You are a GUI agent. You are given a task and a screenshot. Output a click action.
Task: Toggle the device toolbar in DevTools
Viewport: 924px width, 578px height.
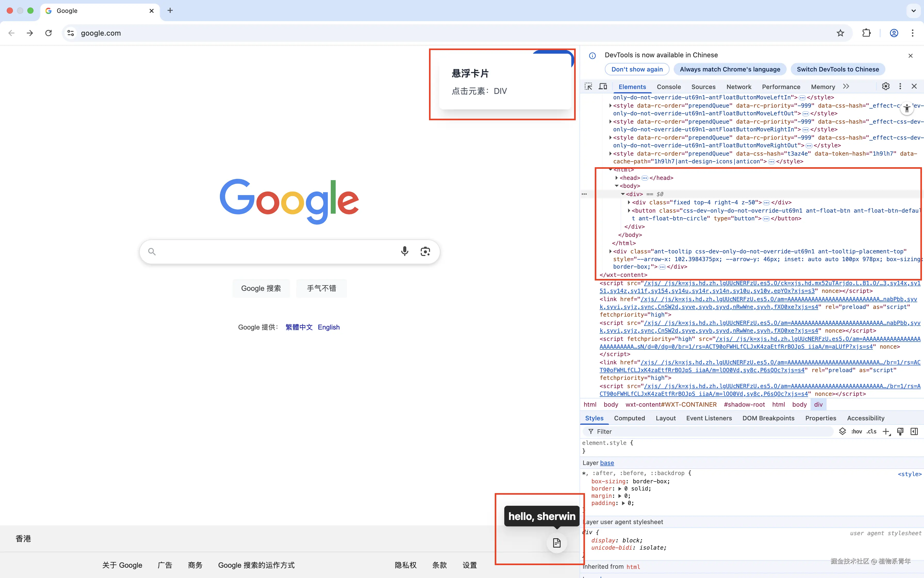point(603,86)
